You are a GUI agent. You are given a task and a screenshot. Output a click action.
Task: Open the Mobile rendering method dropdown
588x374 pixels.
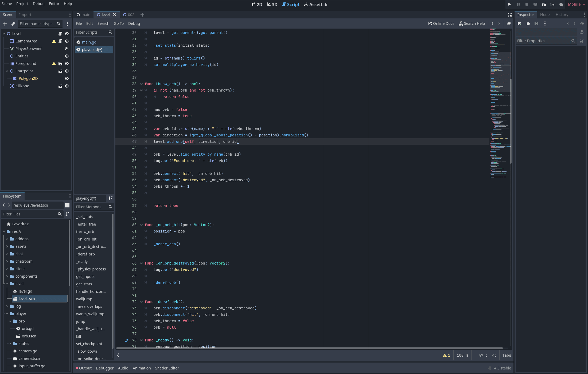(576, 4)
